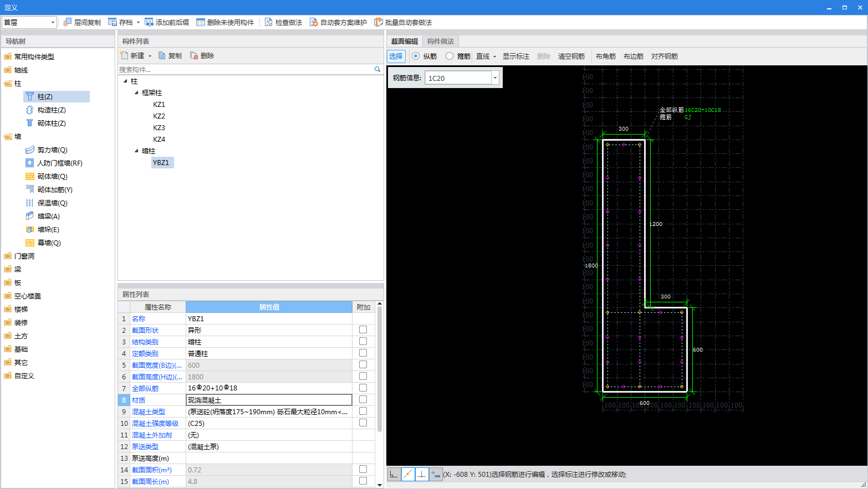Click the property list scroll-down arrow

[380, 485]
